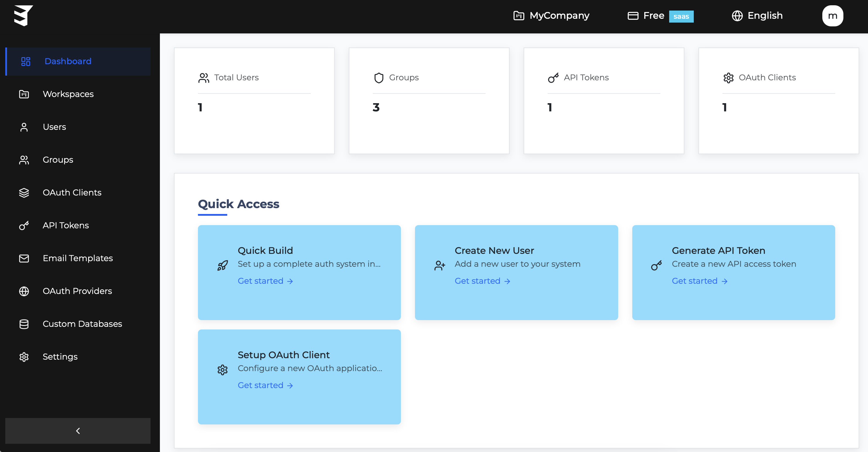Open API Tokens from the sidebar
Screen dimensions: 868x452
click(78, 225)
